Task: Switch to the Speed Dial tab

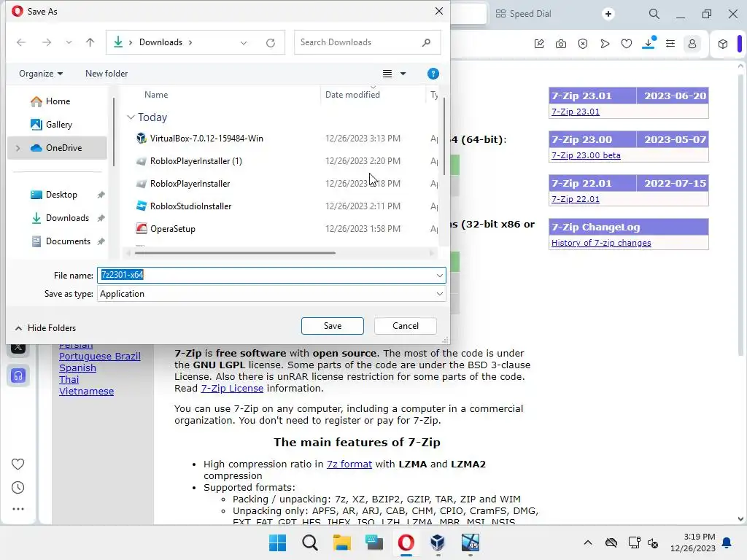Action: [523, 14]
